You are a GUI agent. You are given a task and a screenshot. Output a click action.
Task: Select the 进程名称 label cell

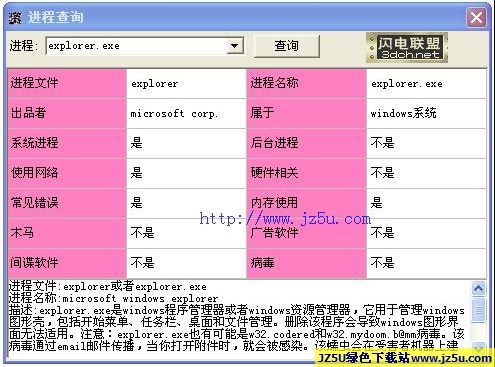click(306, 83)
